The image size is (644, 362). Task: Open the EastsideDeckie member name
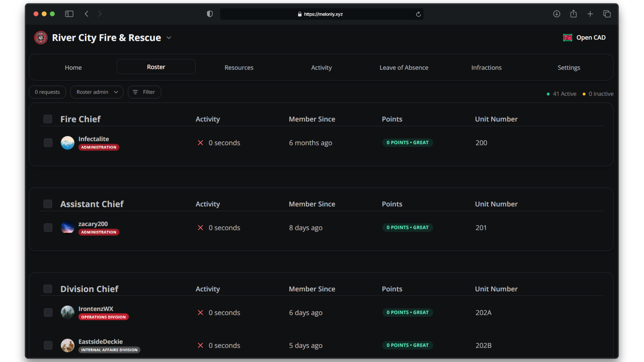click(101, 342)
